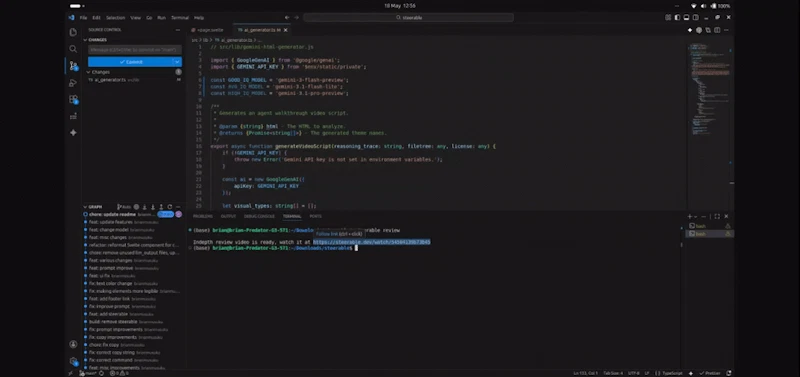Split the editor to the right

tap(717, 30)
